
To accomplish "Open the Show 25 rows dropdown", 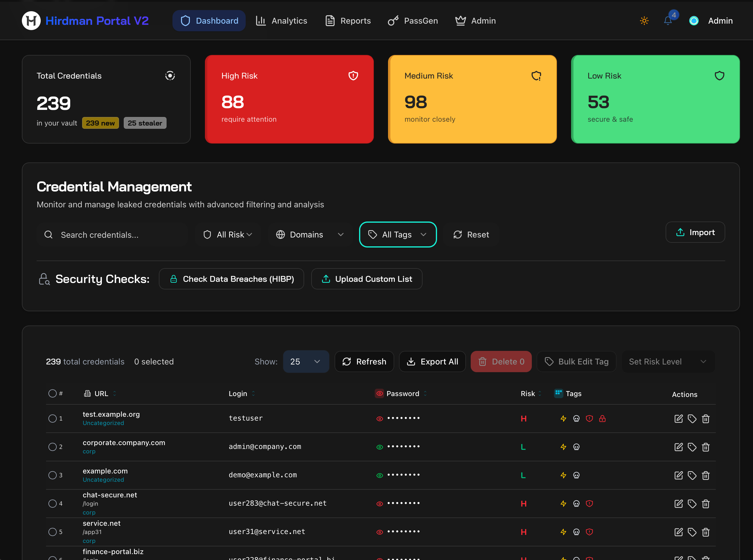I will 306,361.
